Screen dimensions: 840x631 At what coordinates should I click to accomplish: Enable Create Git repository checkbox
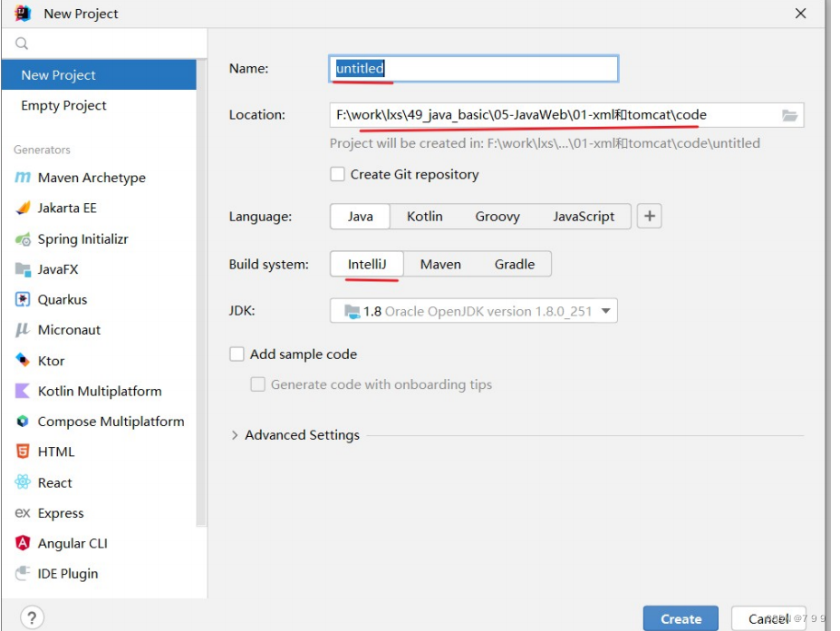pos(337,174)
